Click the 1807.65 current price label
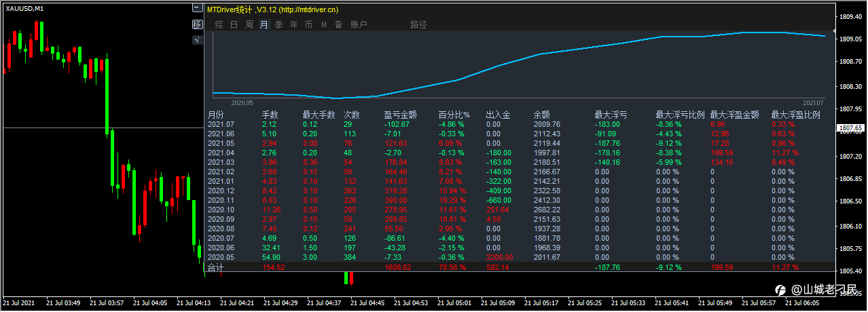This screenshot has width=868, height=312. (850, 128)
